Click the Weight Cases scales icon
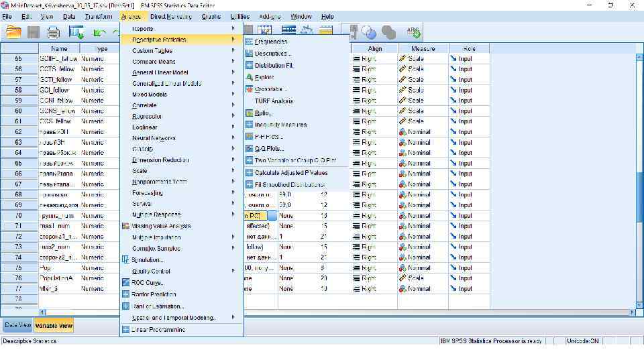 (x=307, y=30)
